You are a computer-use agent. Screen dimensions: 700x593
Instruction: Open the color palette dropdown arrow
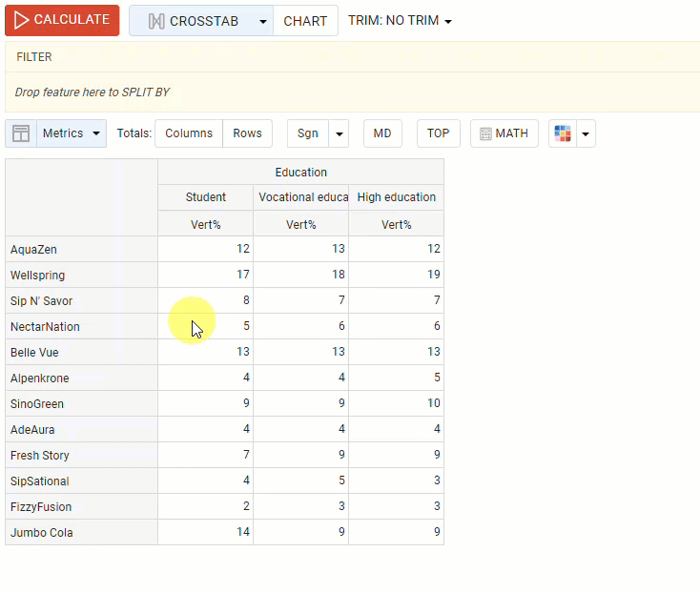pos(586,133)
